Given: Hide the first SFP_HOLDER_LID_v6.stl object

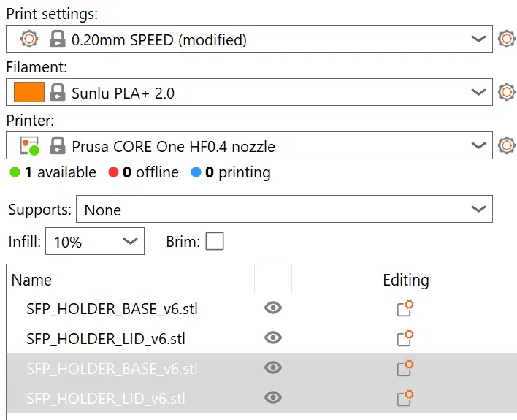Looking at the screenshot, I should (273, 338).
